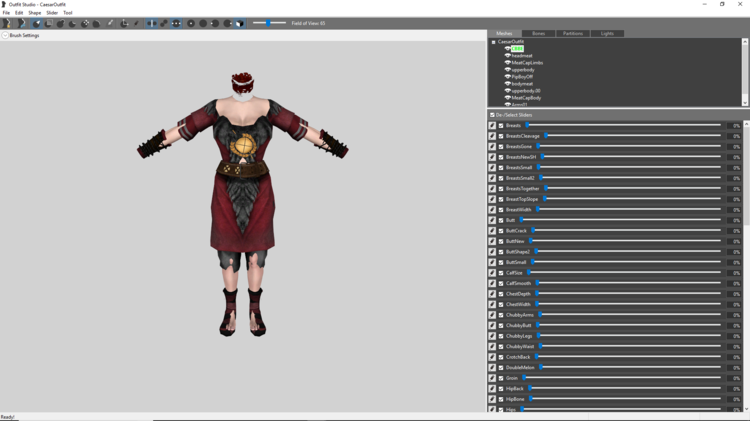This screenshot has height=421, width=750.
Task: Click edit pencil for Breasts slider
Action: (492, 125)
